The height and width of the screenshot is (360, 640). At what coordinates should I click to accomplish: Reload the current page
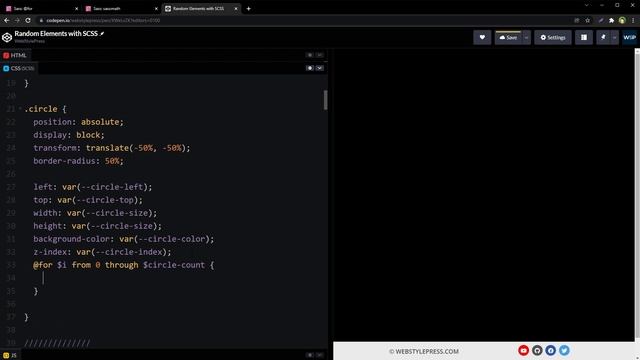pos(28,20)
